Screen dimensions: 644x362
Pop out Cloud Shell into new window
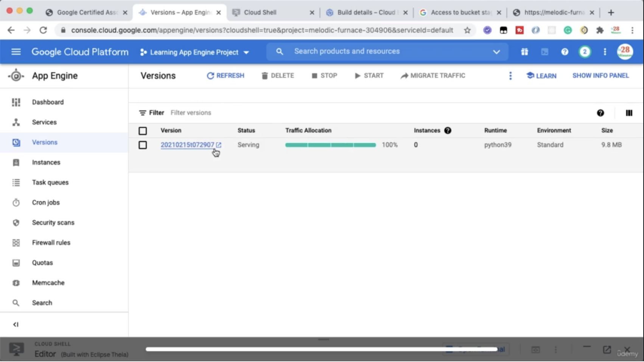607,350
